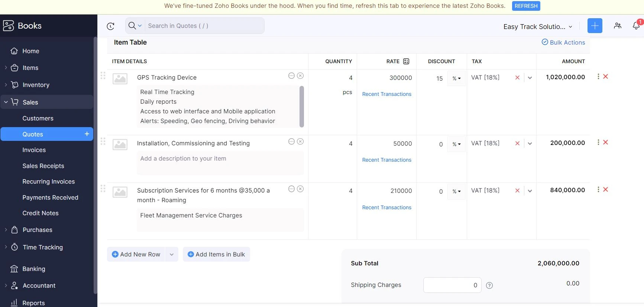
Task: Open the notifications bell
Action: (x=636, y=26)
